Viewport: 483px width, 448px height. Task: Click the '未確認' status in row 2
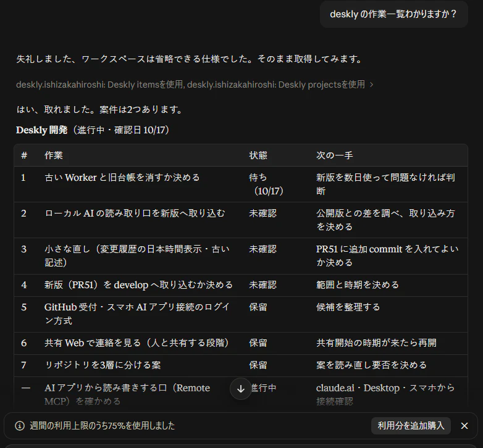(x=262, y=214)
